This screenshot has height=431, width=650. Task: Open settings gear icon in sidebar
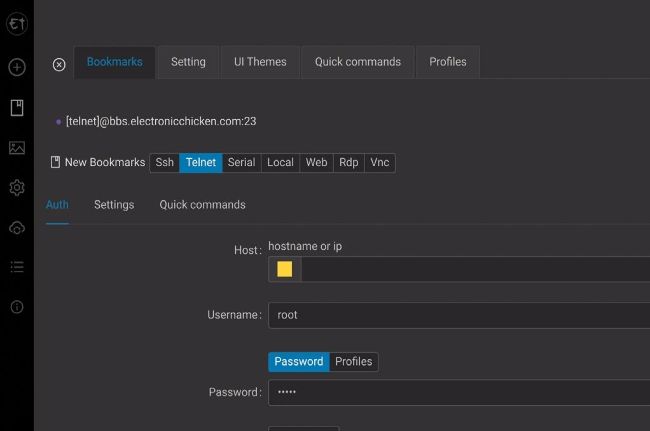[x=17, y=188]
